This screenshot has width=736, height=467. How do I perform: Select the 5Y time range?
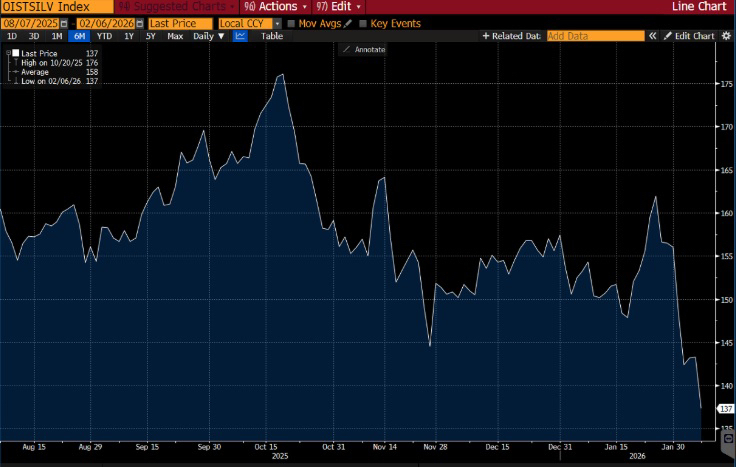click(x=151, y=36)
